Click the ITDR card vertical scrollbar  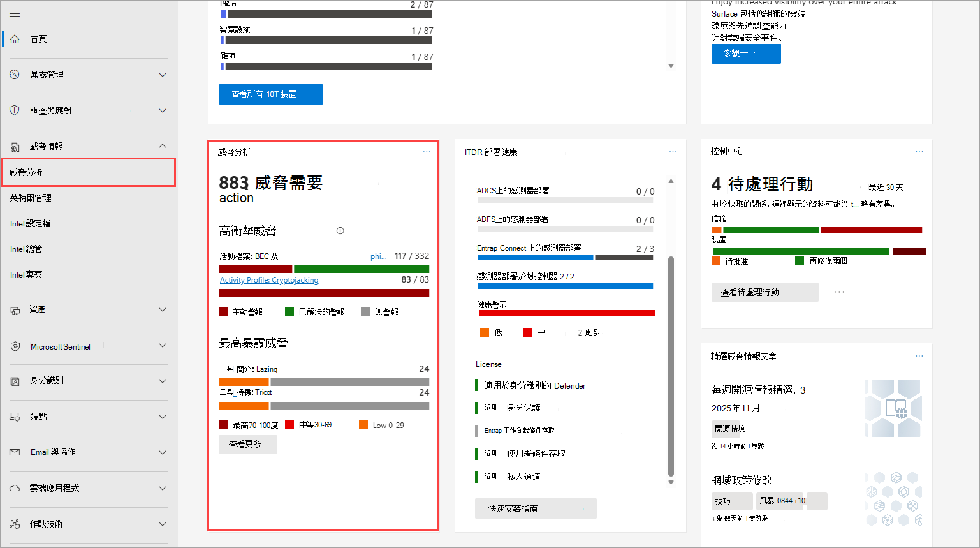pyautogui.click(x=671, y=366)
